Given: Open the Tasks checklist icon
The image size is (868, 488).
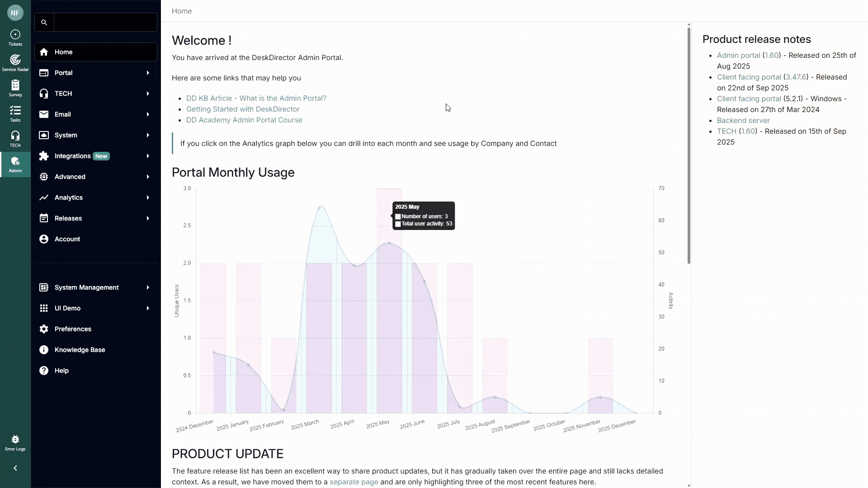Looking at the screenshot, I should point(15,113).
